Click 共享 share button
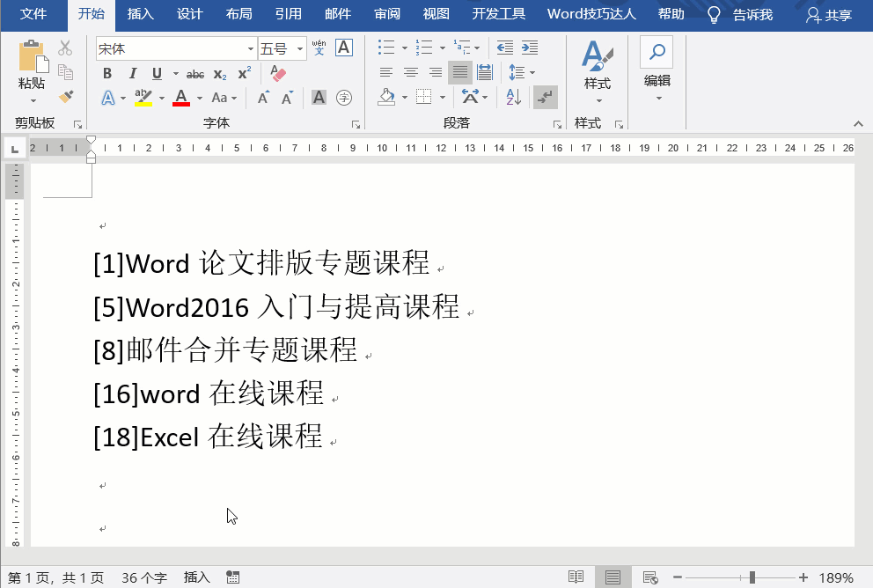 point(829,15)
